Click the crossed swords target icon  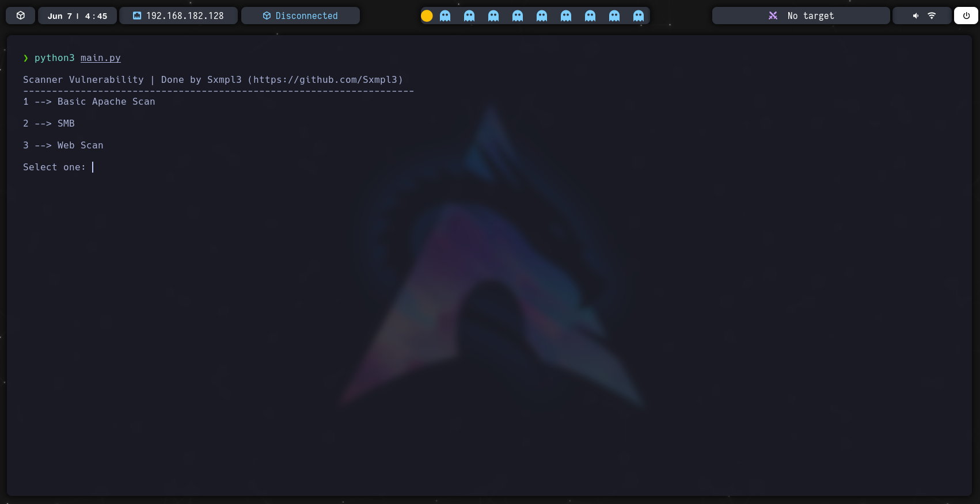773,16
